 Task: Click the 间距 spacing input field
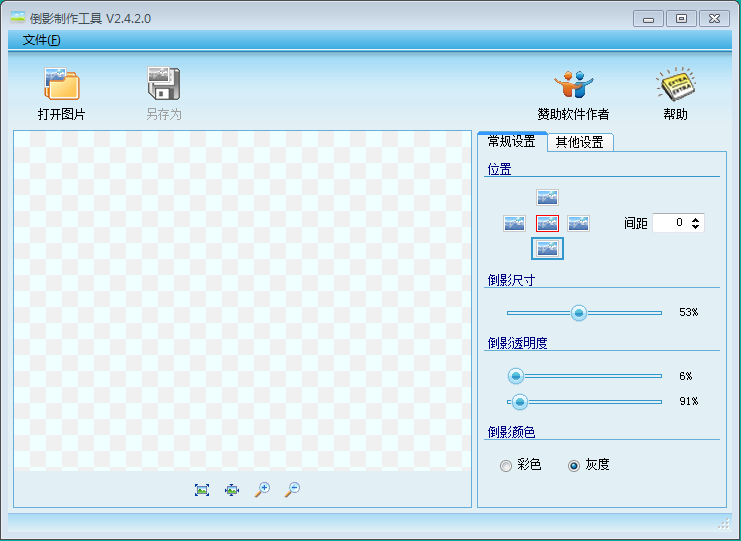(x=669, y=223)
